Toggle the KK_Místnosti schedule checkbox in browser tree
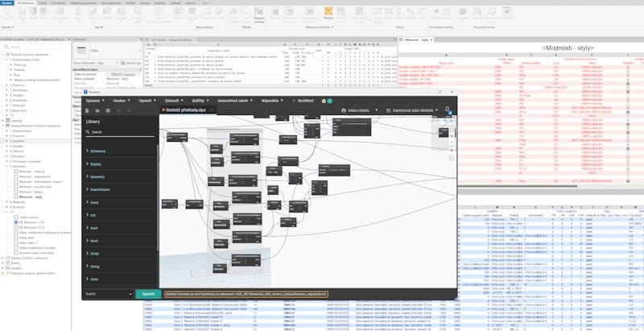 [16, 221]
